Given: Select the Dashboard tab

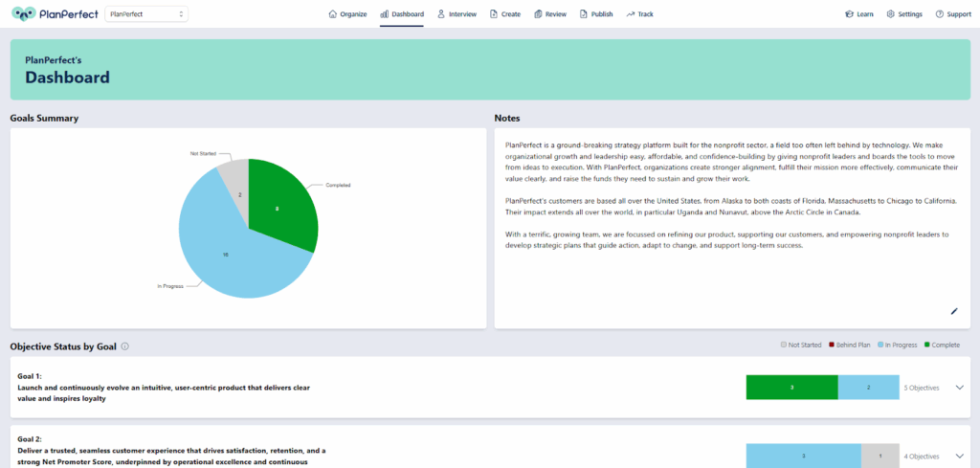Looking at the screenshot, I should (x=402, y=13).
